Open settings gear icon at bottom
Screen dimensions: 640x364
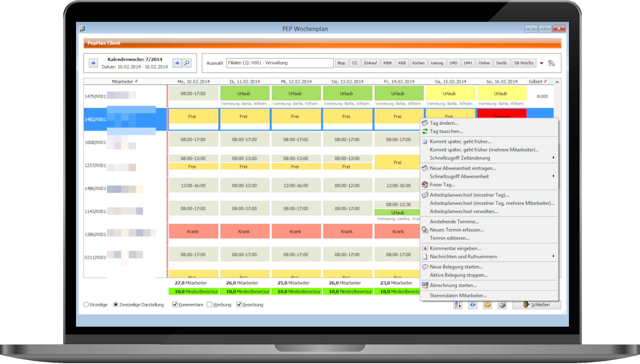coord(487,305)
